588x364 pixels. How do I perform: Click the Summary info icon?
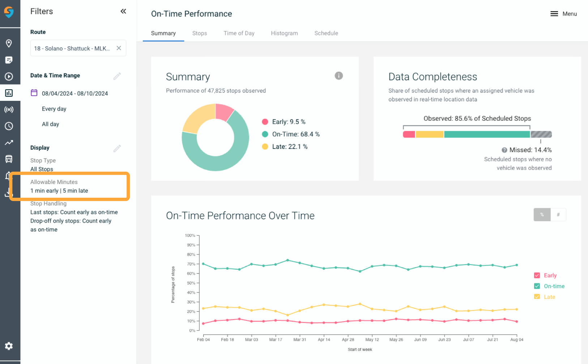point(338,76)
